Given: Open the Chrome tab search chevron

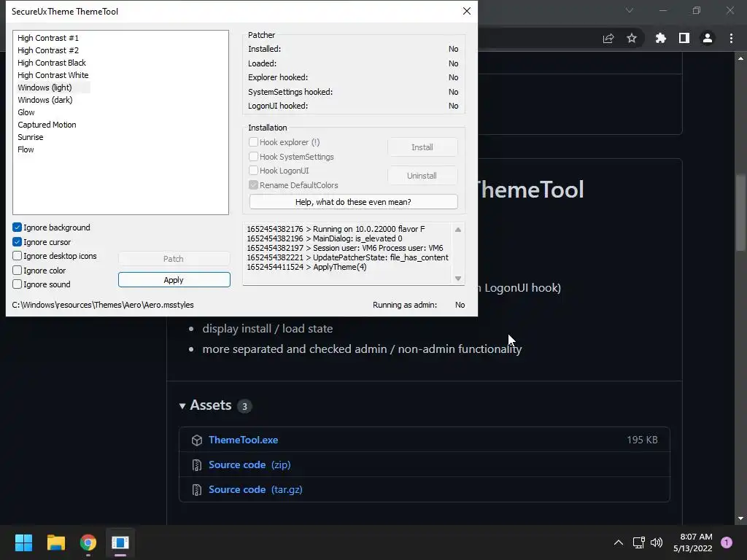Looking at the screenshot, I should tap(630, 10).
